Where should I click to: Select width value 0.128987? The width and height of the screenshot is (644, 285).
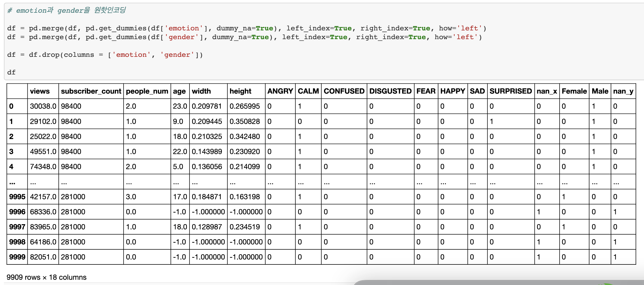coord(207,227)
